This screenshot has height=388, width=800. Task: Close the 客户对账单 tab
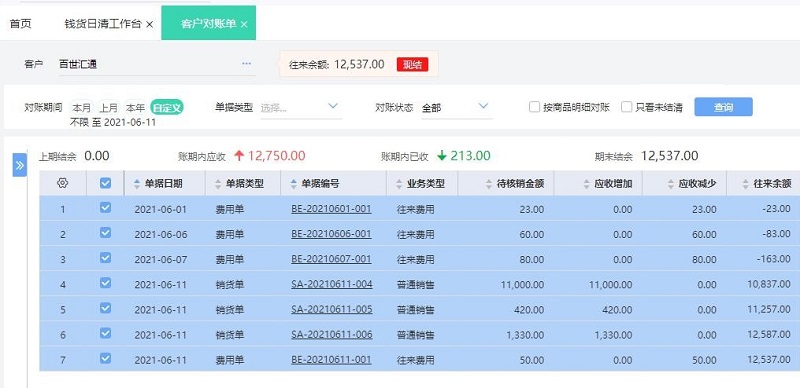tap(244, 24)
